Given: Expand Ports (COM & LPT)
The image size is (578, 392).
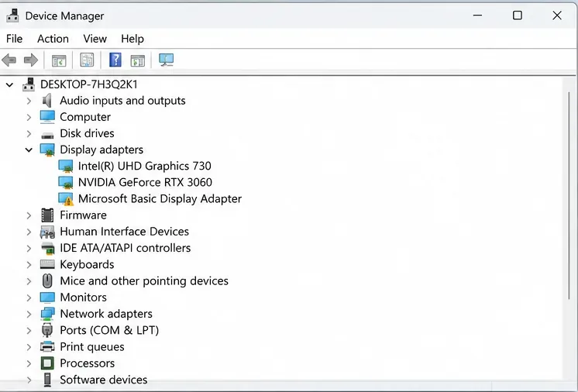Looking at the screenshot, I should [x=29, y=331].
